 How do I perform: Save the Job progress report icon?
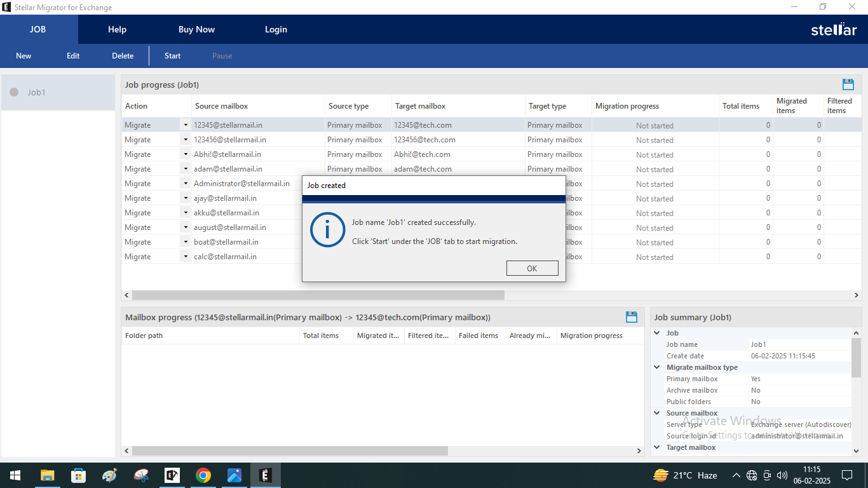[x=848, y=85]
